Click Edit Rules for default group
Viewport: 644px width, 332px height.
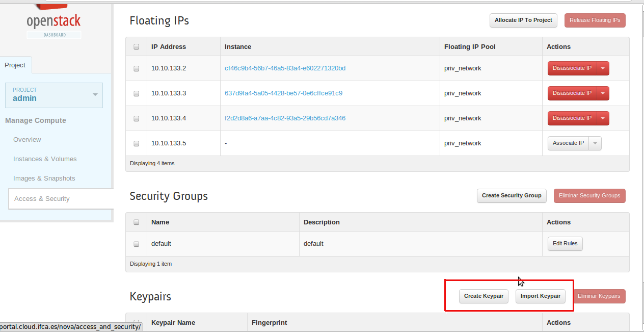click(x=565, y=244)
